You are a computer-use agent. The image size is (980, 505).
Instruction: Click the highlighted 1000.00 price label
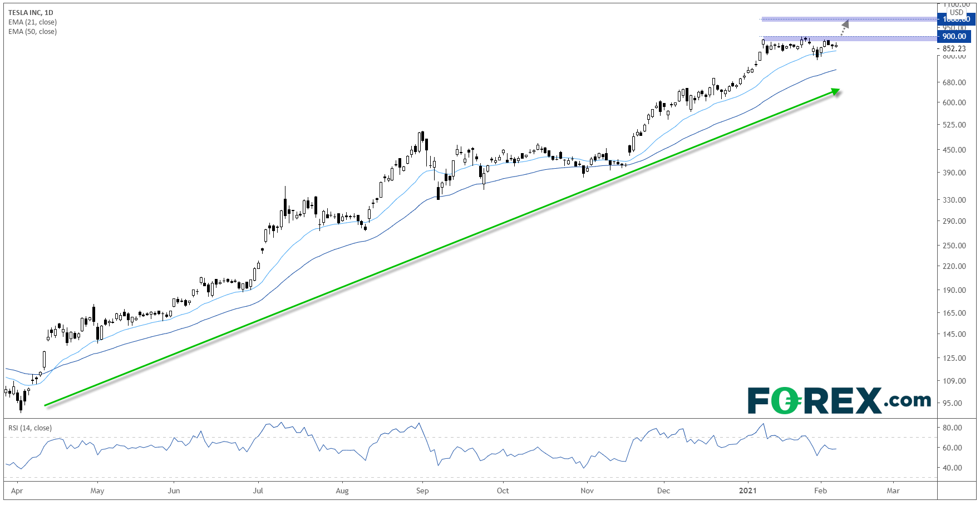click(x=957, y=19)
